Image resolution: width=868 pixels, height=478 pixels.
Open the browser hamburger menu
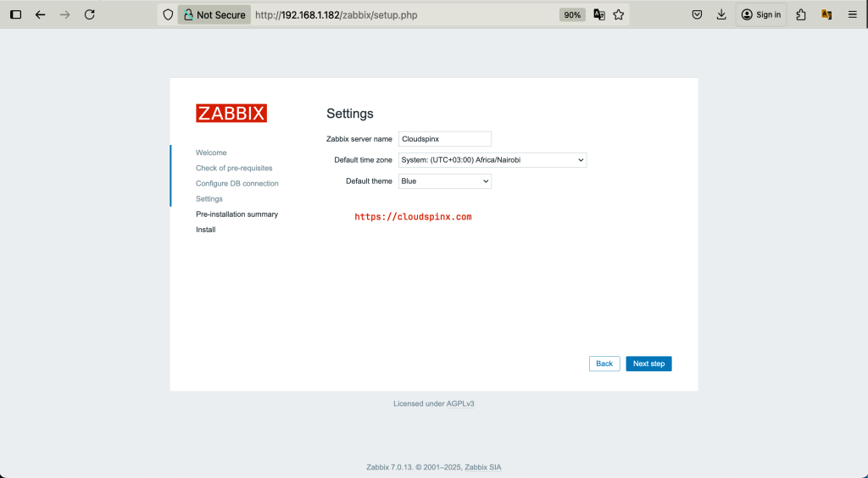click(x=853, y=15)
